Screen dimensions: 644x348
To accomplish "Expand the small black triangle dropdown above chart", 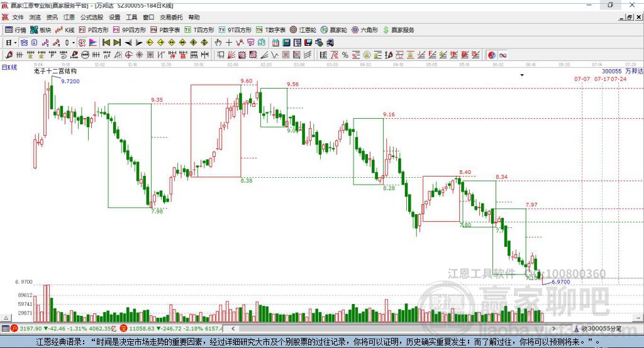I will (x=522, y=75).
